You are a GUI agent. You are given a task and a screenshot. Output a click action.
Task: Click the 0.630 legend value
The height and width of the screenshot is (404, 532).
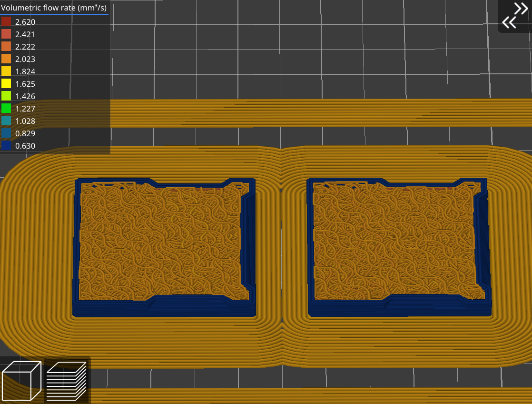coord(25,146)
